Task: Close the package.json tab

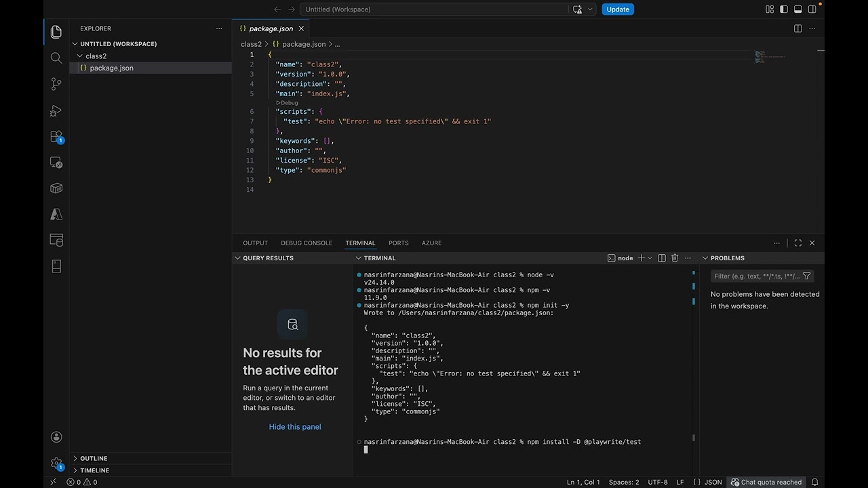Action: tap(301, 28)
